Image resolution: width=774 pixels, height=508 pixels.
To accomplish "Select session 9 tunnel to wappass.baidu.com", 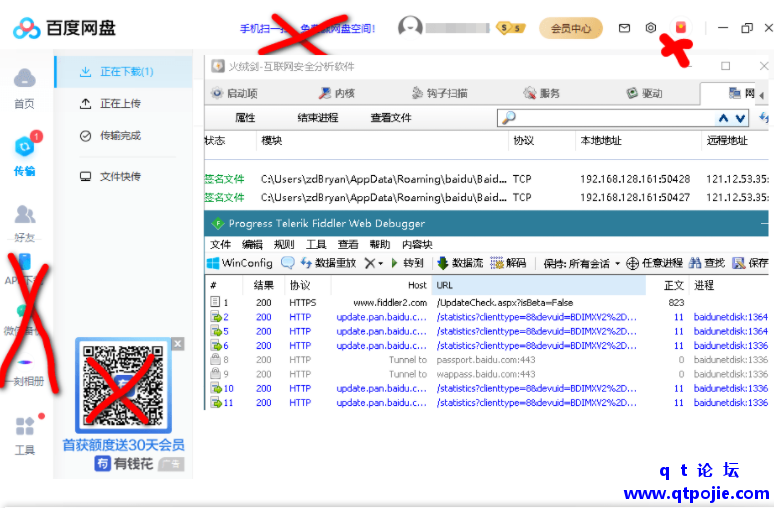I will pos(486,374).
